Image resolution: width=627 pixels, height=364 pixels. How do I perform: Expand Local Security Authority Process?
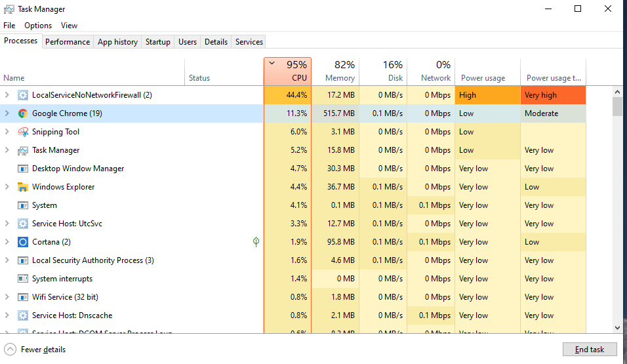pyautogui.click(x=7, y=260)
